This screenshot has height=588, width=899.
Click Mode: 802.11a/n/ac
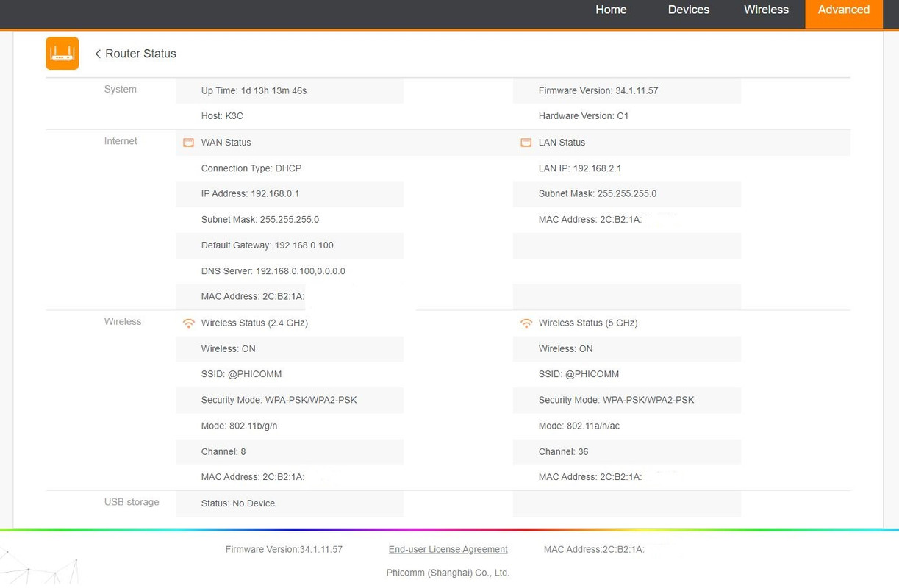[579, 426]
